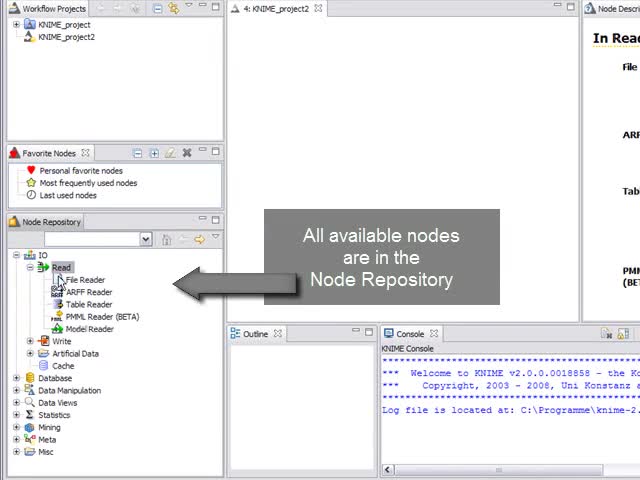The width and height of the screenshot is (640, 480).
Task: Select the Favorite Nodes tab
Action: pyautogui.click(x=49, y=153)
